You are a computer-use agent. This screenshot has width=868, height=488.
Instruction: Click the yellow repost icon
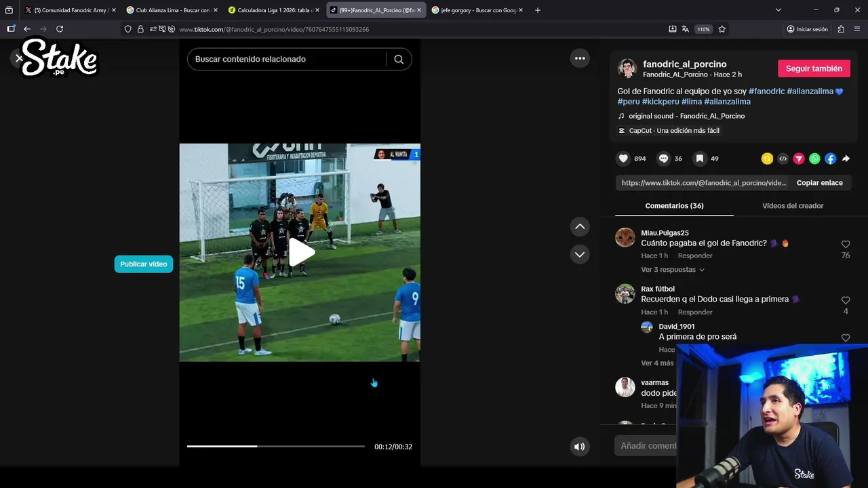[767, 159]
